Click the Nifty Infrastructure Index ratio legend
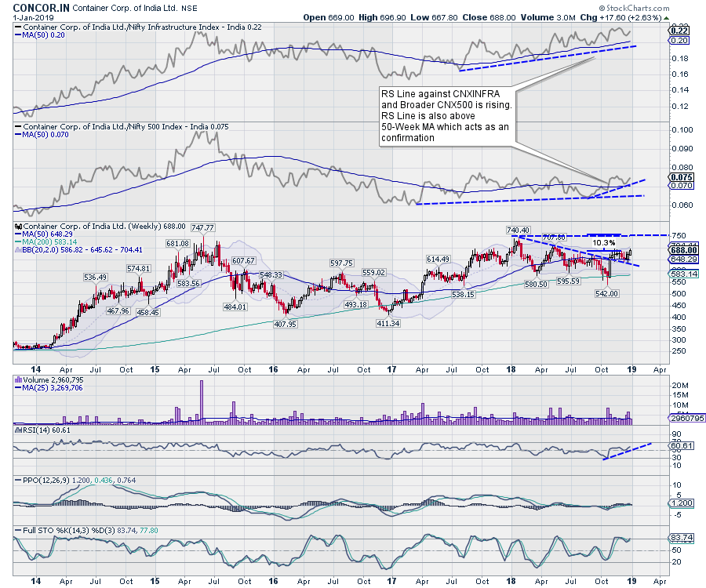The image size is (706, 588). coord(139,27)
